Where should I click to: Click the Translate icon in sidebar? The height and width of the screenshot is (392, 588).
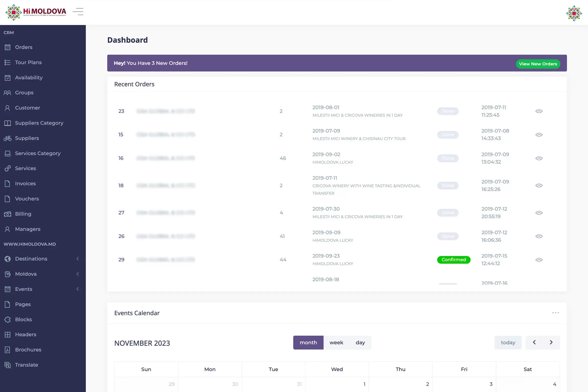point(7,365)
